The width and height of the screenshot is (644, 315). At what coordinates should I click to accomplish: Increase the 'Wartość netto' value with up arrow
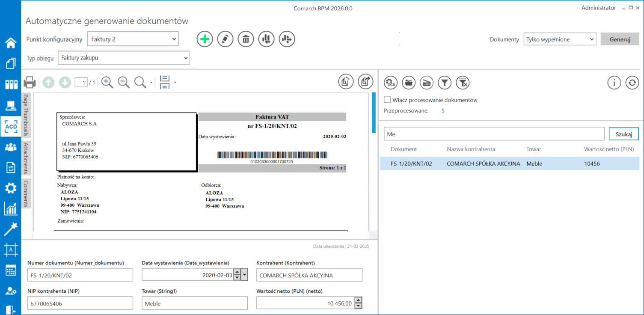358,300
